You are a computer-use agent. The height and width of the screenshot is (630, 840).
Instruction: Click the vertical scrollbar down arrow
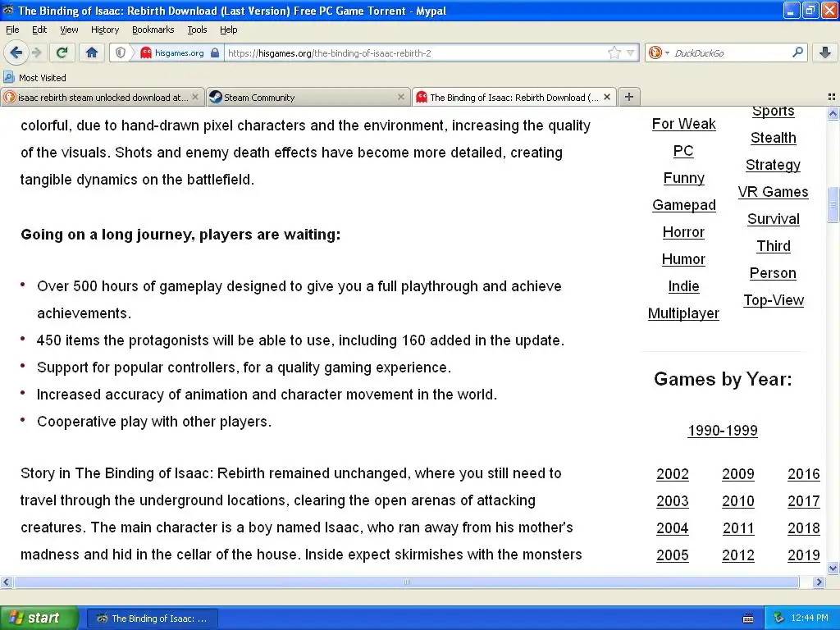click(x=833, y=568)
